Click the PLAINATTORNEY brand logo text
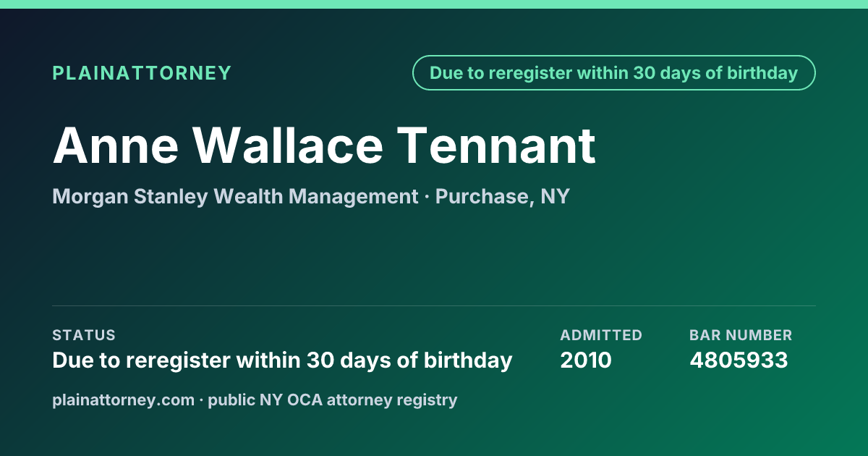 point(142,73)
